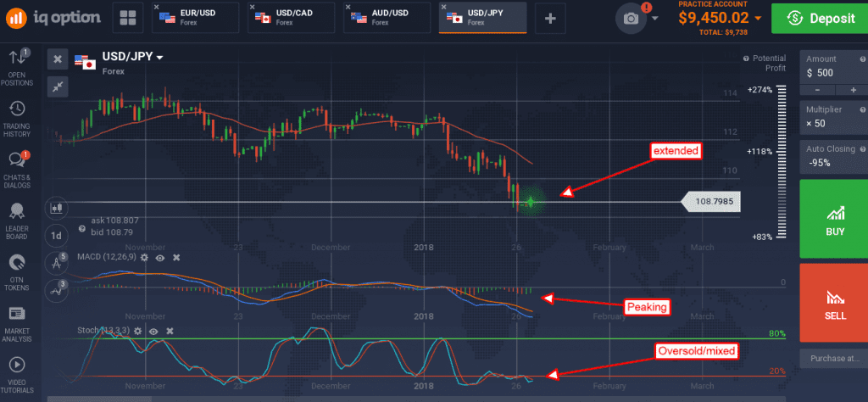Open MACD indicator settings gear

click(144, 258)
